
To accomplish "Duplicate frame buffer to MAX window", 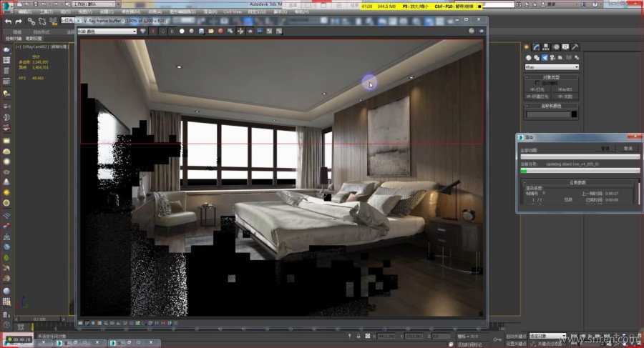I will pos(230,31).
